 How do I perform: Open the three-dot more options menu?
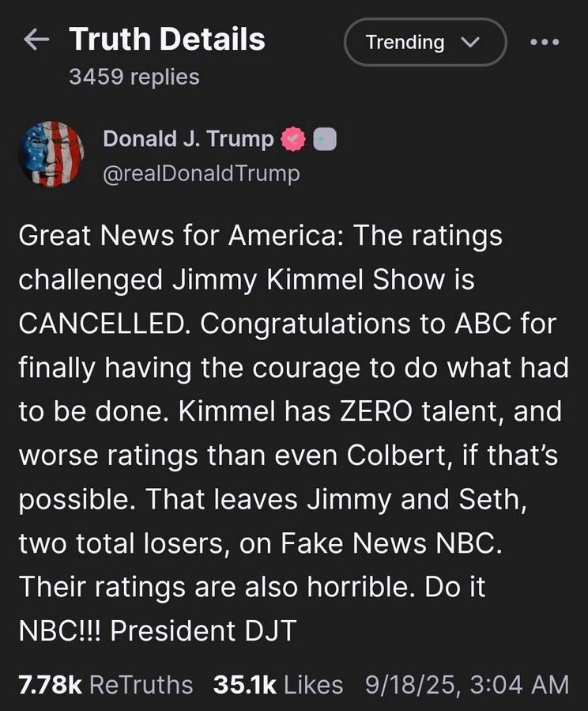(x=545, y=42)
